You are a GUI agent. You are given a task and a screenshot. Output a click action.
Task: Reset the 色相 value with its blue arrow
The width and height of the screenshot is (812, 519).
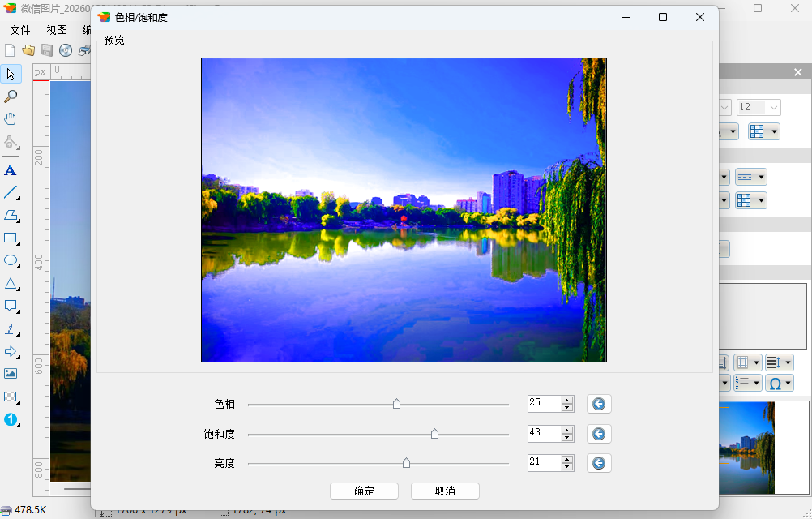pyautogui.click(x=599, y=404)
